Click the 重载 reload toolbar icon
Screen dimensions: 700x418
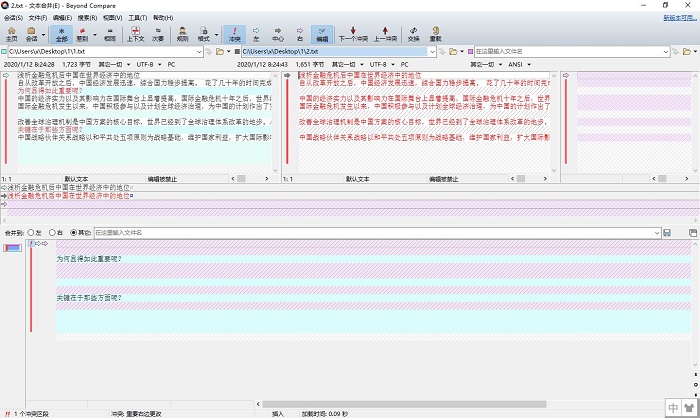435,34
